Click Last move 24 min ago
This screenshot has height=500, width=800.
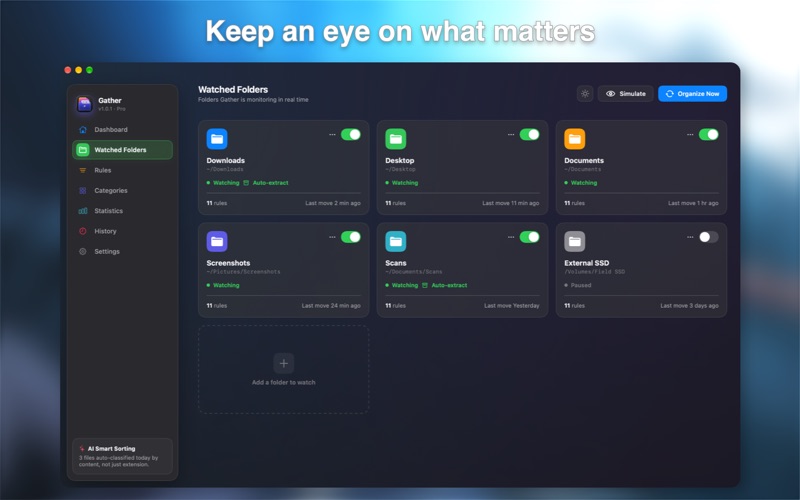point(331,306)
